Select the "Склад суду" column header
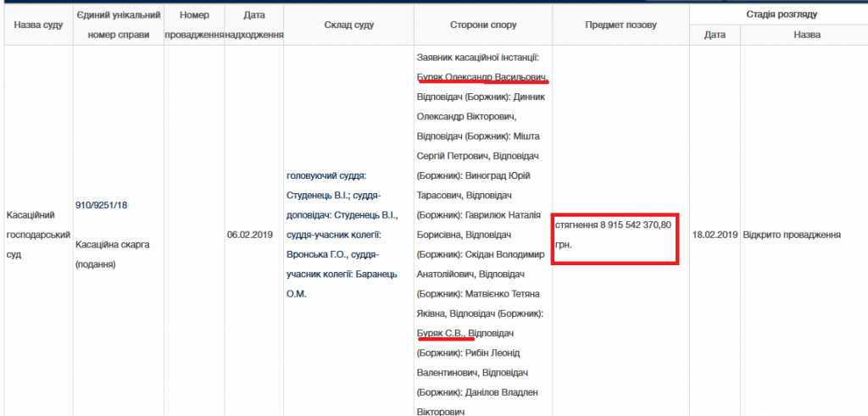This screenshot has height=416, width=868. (x=348, y=25)
